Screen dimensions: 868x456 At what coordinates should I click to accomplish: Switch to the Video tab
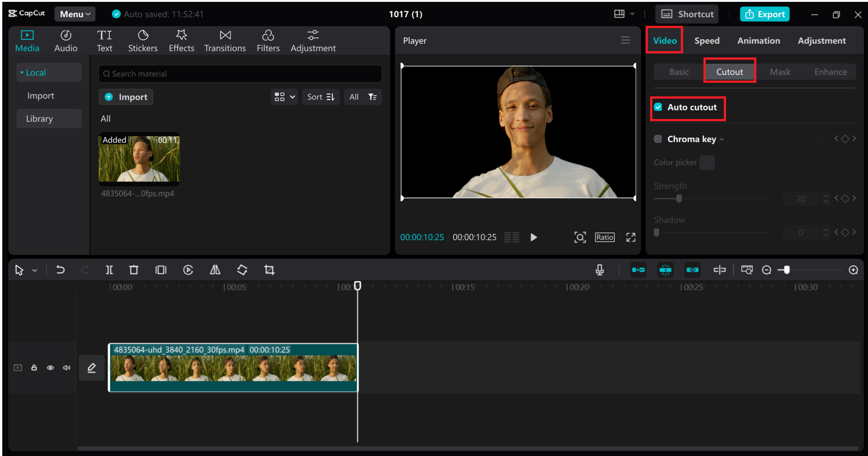pyautogui.click(x=665, y=41)
